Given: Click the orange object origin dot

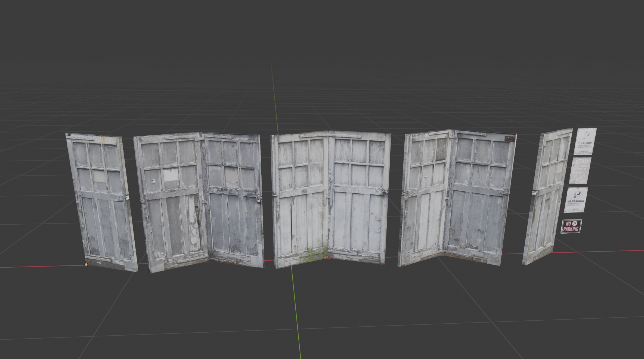Looking at the screenshot, I should (86, 264).
